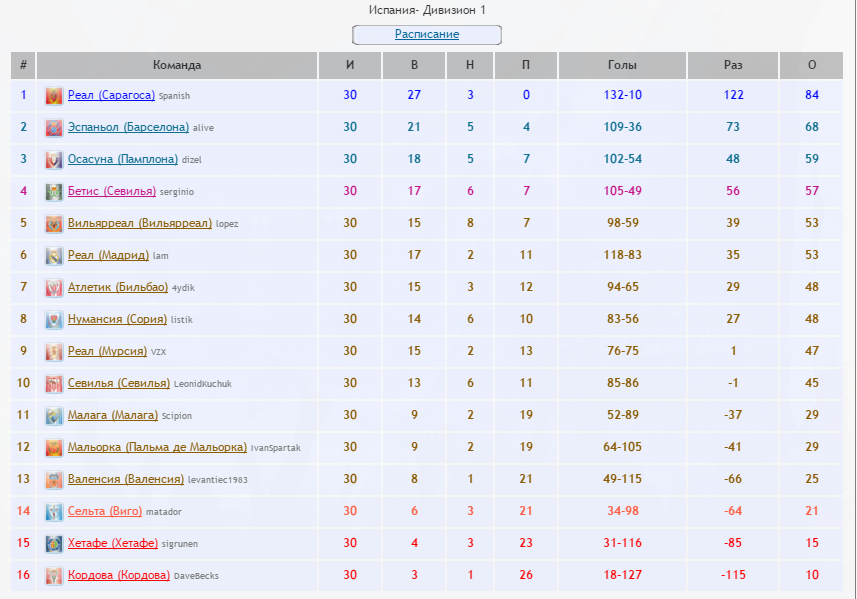Screen dimensions: 857x599
Task: Click manager name serginio
Action: 177,192
